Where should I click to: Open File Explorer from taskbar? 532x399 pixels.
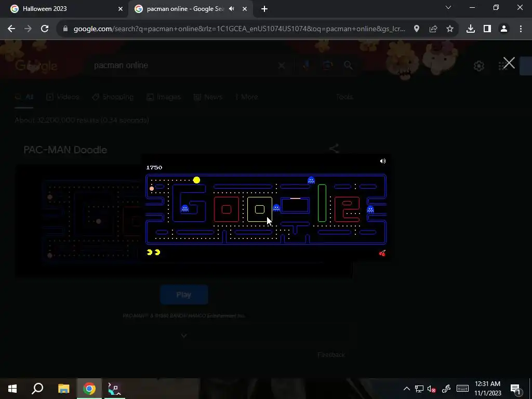pos(63,389)
